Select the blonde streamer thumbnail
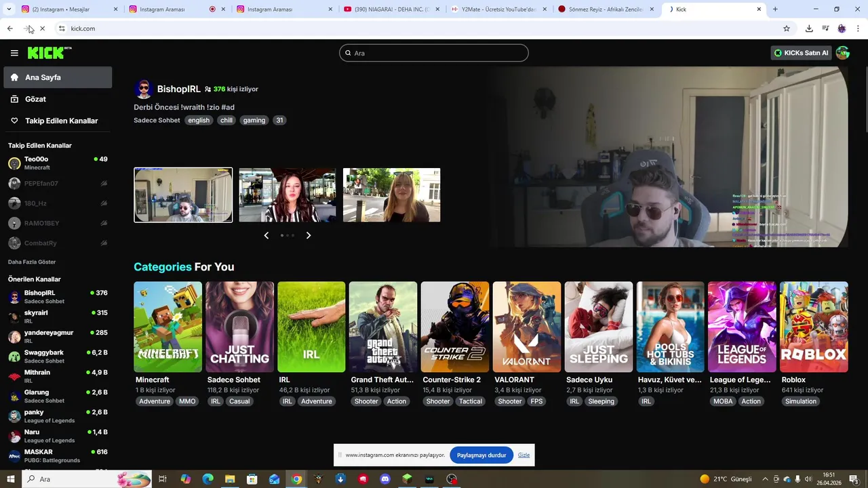The height and width of the screenshot is (488, 868). [x=392, y=195]
